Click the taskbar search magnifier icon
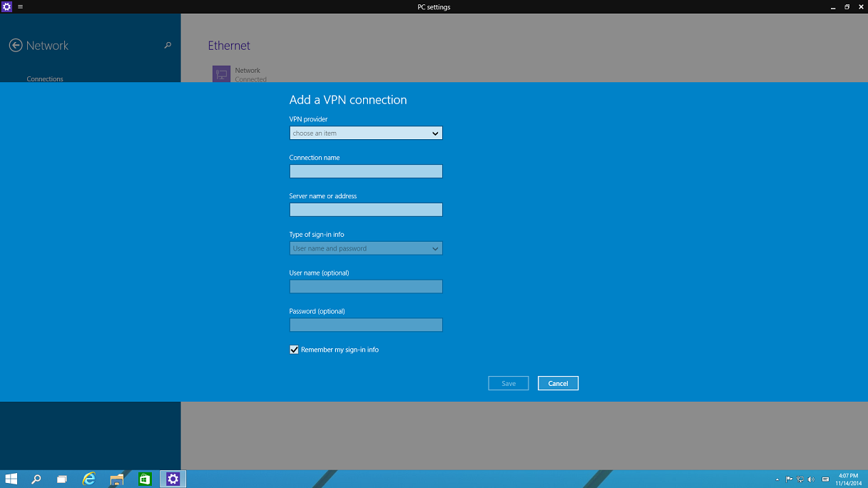 coord(36,479)
